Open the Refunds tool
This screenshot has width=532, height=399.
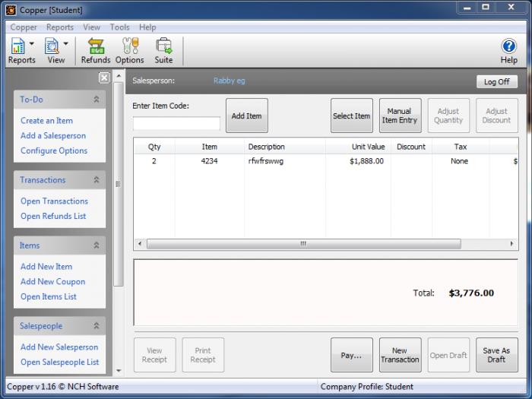coord(96,51)
